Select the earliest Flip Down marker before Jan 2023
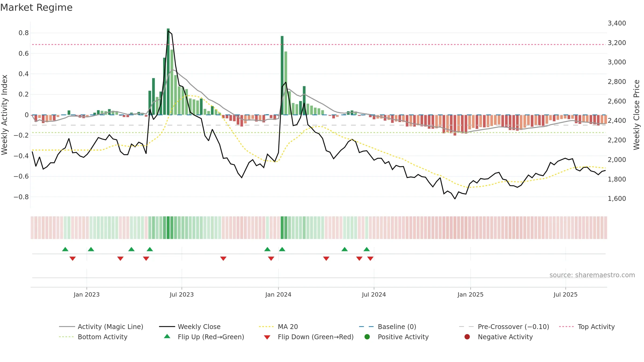This screenshot has height=362, width=644. click(73, 258)
